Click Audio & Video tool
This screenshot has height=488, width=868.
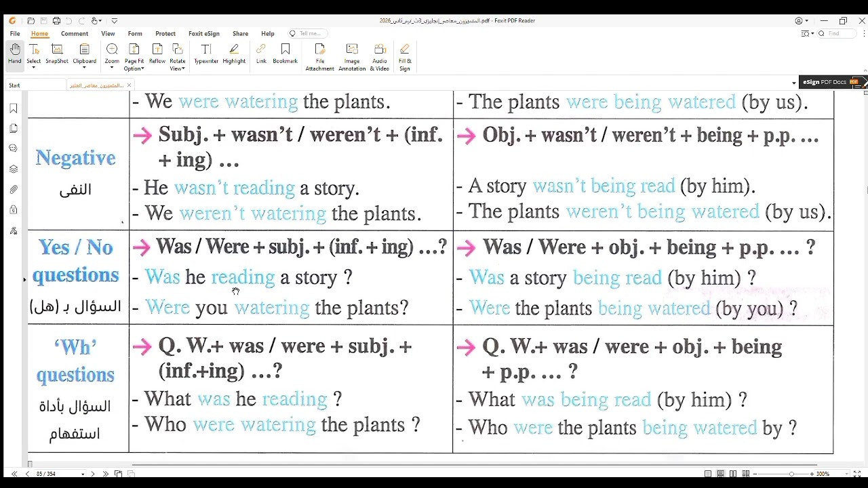click(x=380, y=57)
